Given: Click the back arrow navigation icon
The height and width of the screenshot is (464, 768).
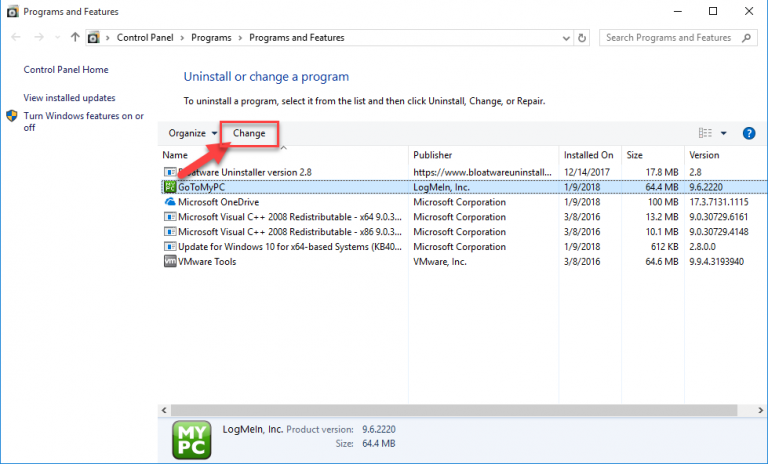Looking at the screenshot, I should click(14, 38).
